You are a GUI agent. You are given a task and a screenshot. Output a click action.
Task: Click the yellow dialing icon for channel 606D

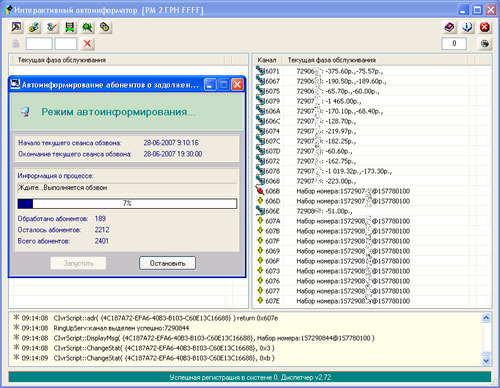(x=260, y=201)
